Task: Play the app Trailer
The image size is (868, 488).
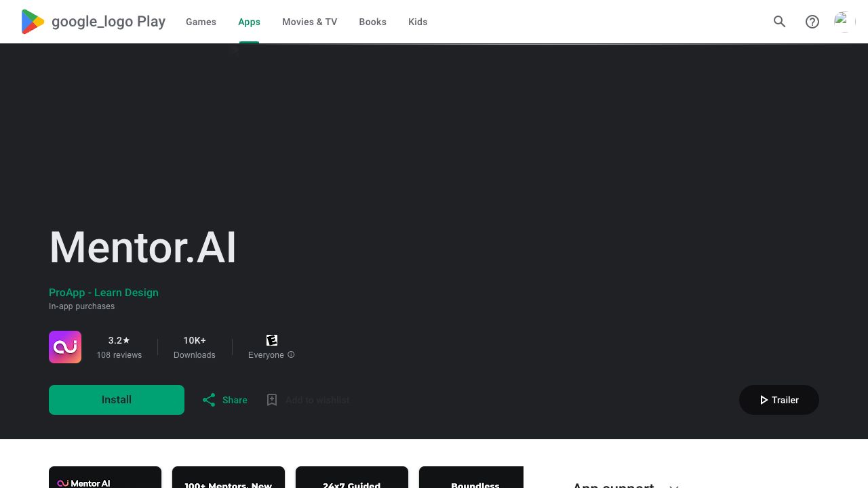Action: (x=778, y=400)
